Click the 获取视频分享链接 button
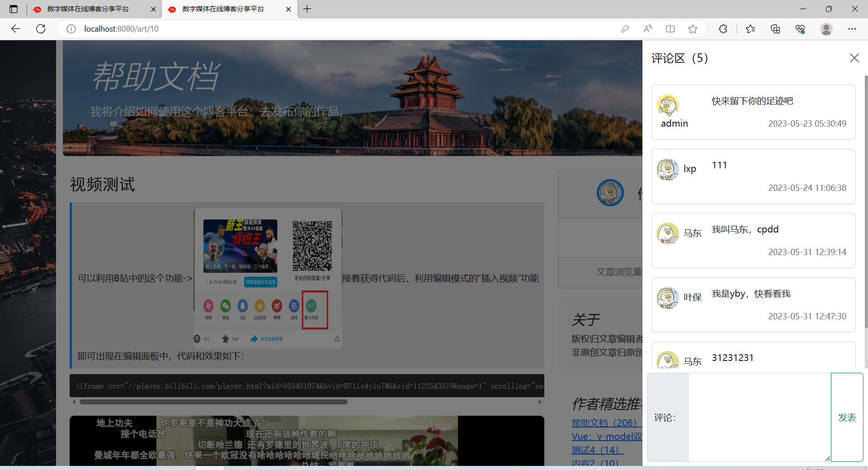This screenshot has height=470, width=868. 261,282
